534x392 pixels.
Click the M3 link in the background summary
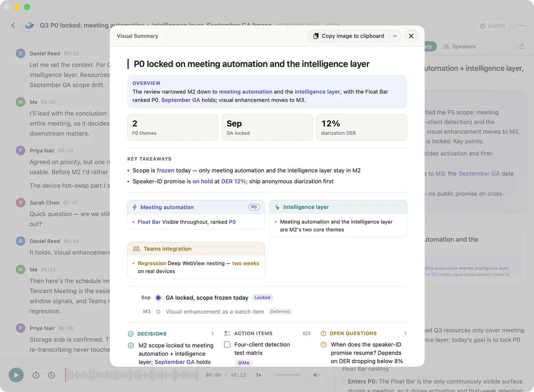440,174
